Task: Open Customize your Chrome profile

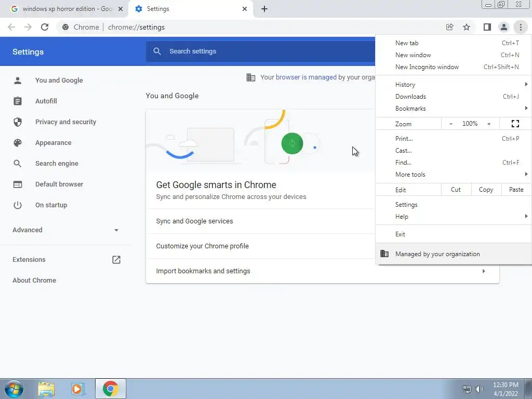Action: 260,246
